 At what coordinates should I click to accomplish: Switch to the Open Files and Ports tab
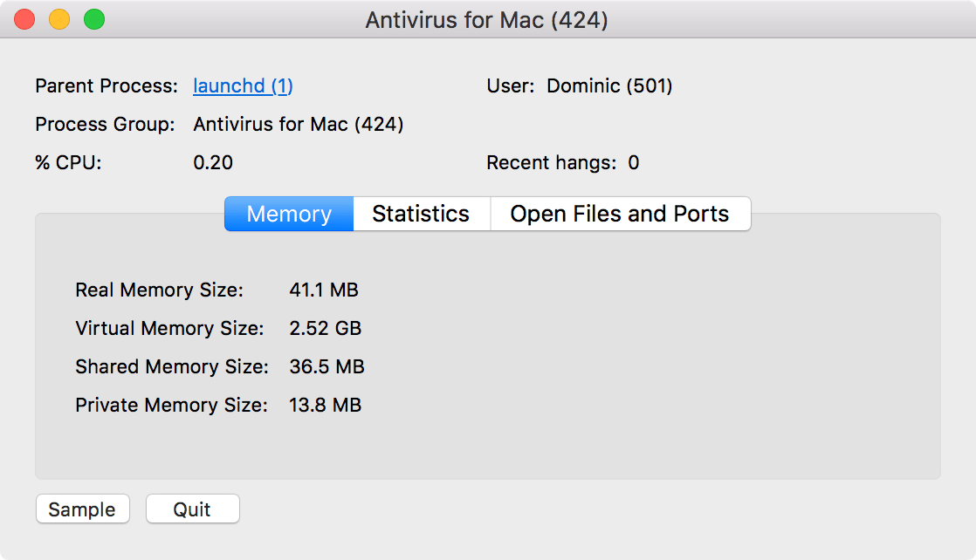click(621, 214)
